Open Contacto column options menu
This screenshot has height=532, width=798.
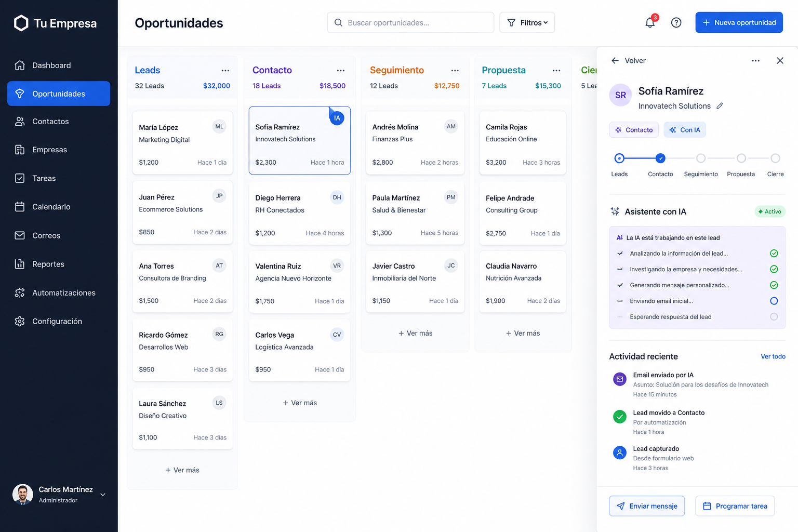(x=341, y=70)
